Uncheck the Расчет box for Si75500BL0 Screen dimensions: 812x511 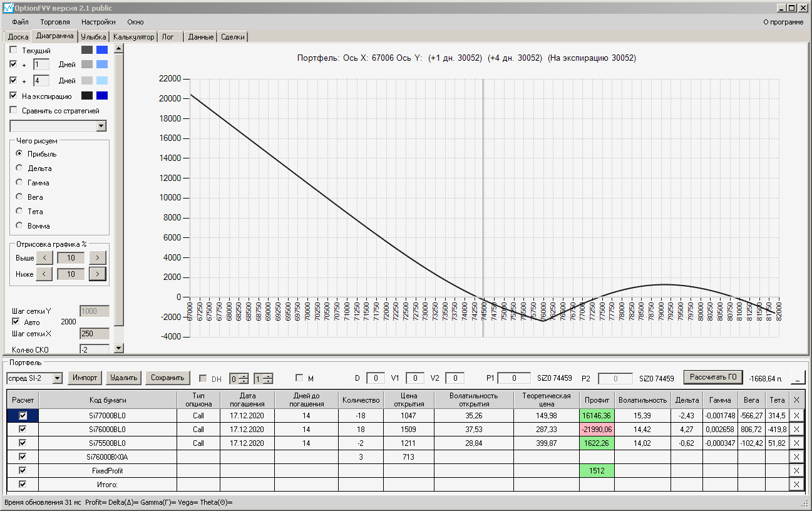pyautogui.click(x=23, y=443)
